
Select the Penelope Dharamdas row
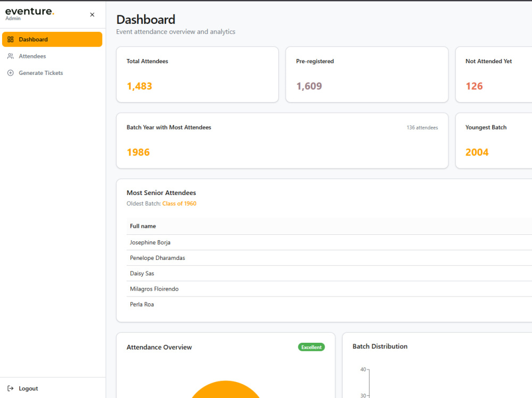329,258
